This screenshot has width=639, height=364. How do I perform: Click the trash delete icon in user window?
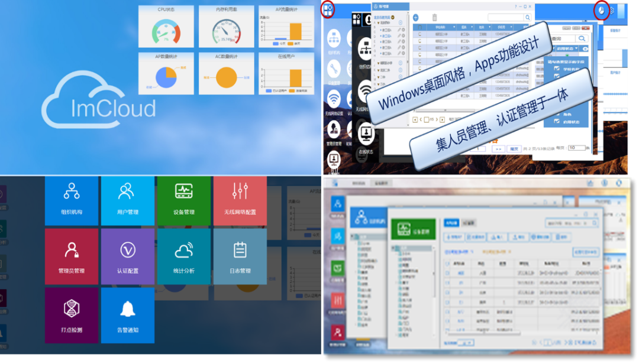(434, 18)
